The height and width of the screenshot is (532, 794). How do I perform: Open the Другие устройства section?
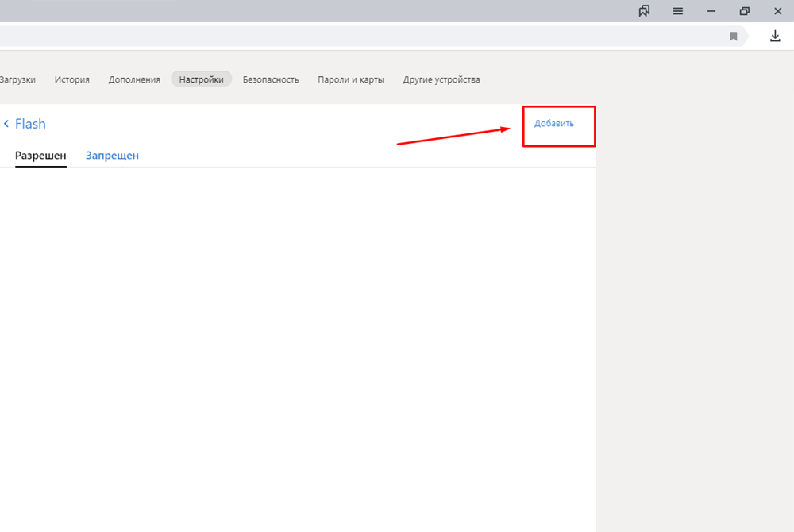441,79
